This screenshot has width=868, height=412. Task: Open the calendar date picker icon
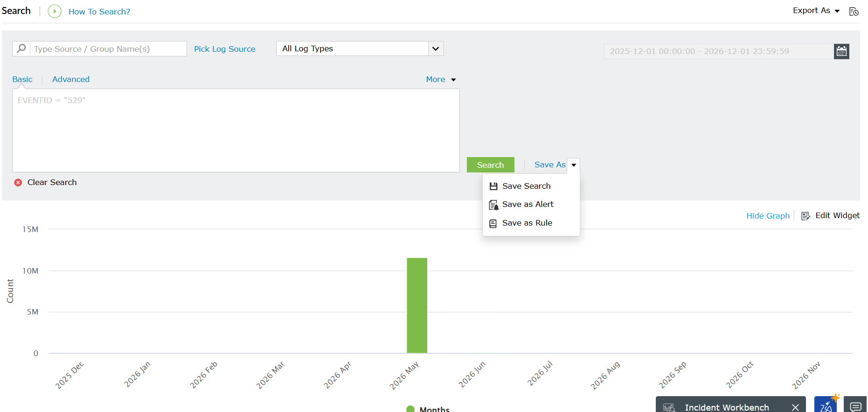[x=841, y=51]
